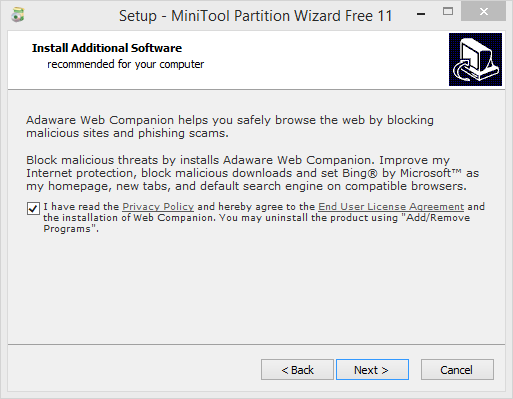Click the MiniTool setup icon in title bar

(17, 15)
